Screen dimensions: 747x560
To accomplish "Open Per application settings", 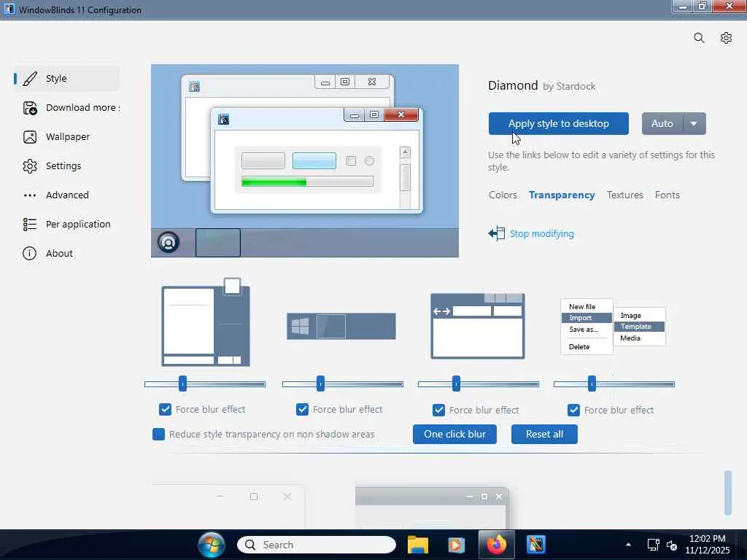I will click(x=66, y=225).
